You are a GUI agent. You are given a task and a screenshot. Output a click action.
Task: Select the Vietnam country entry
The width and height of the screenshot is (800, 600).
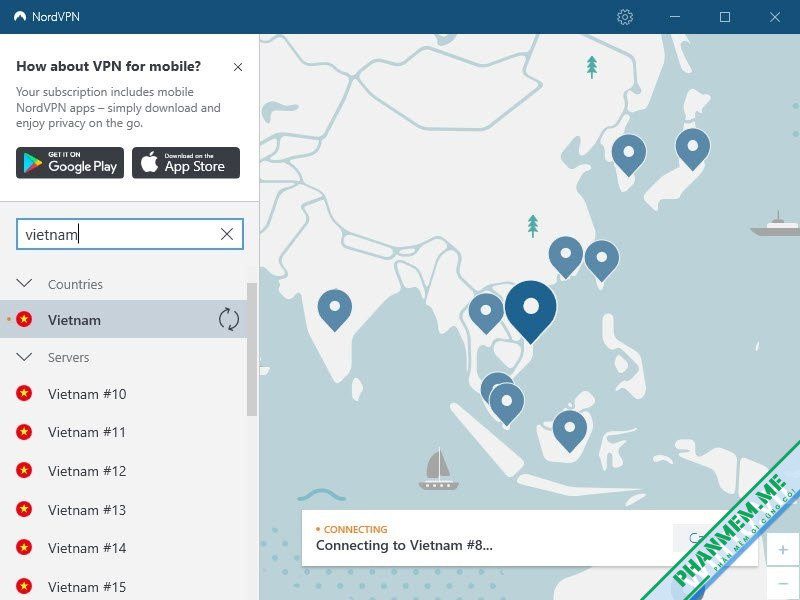click(x=123, y=319)
